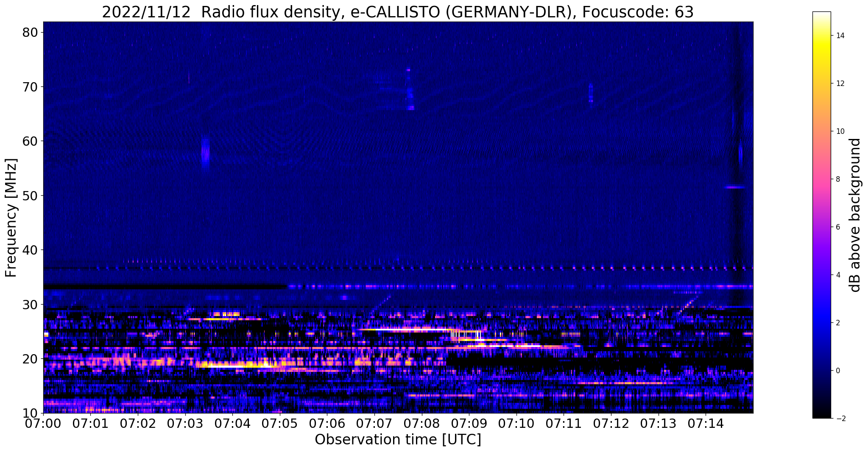Click the 40 MHz frequency tick label
The height and width of the screenshot is (452, 868).
coord(31,250)
